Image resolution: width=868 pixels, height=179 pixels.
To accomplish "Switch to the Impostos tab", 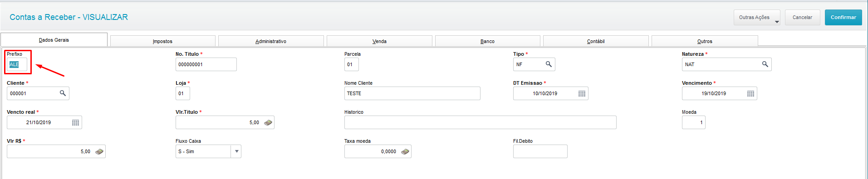I will (x=162, y=41).
